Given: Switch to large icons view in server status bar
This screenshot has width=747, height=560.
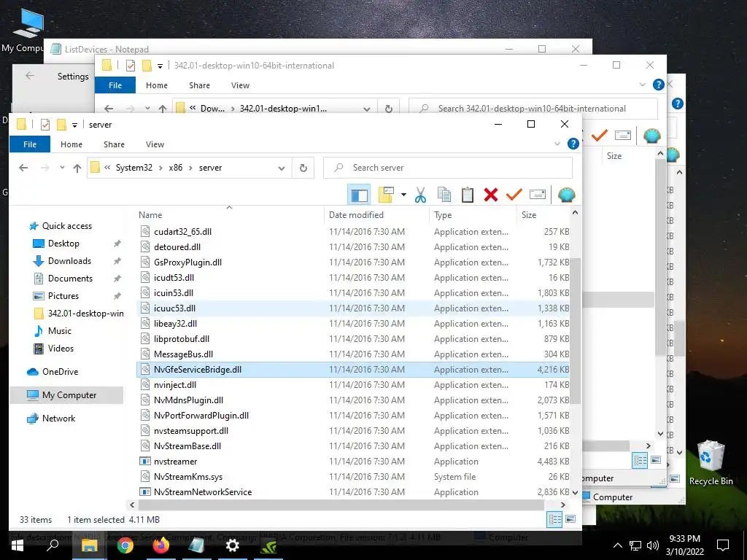Looking at the screenshot, I should tap(570, 519).
